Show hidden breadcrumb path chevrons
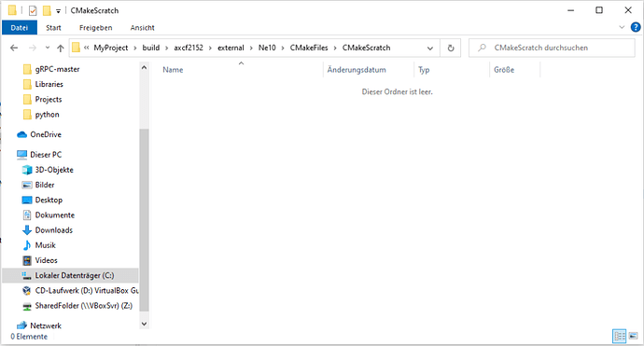 [86, 48]
